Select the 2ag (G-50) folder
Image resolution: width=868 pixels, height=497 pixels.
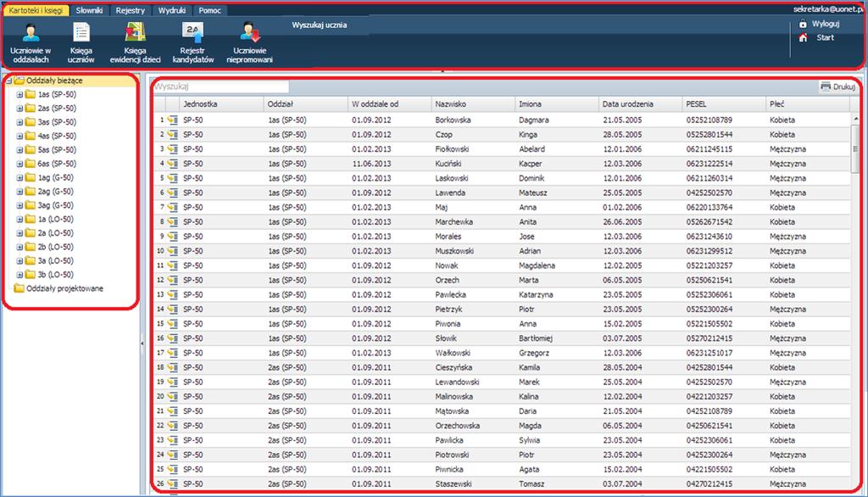tap(49, 192)
